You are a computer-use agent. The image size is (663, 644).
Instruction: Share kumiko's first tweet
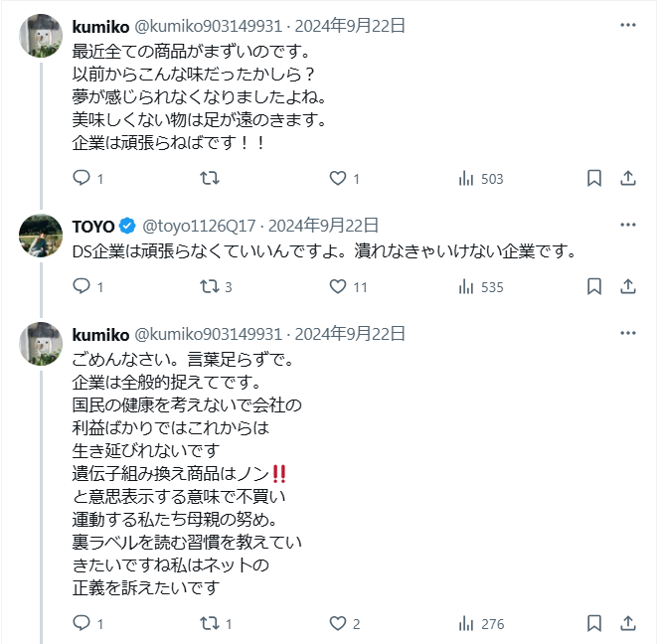(x=628, y=179)
